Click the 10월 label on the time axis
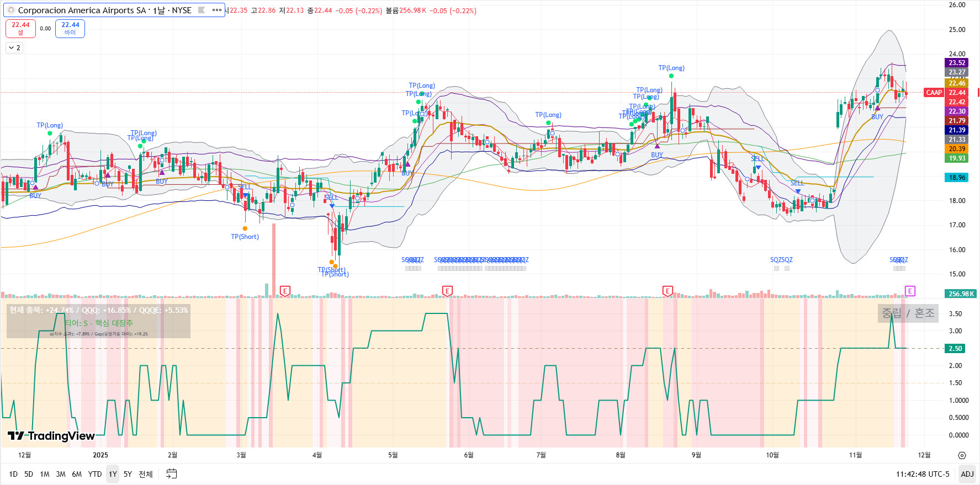The image size is (980, 485). (772, 455)
